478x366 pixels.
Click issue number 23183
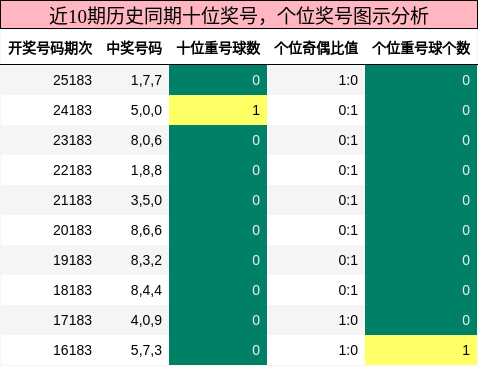[72, 140]
